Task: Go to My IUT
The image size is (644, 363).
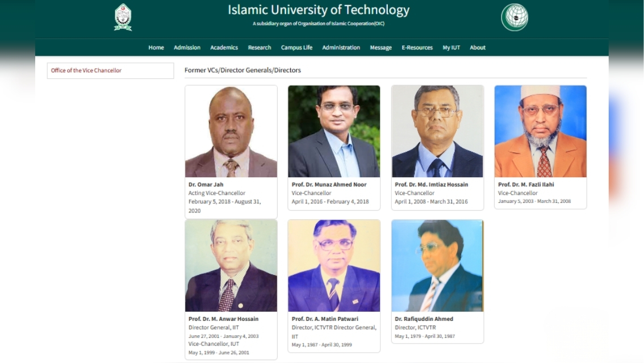Action: (451, 48)
